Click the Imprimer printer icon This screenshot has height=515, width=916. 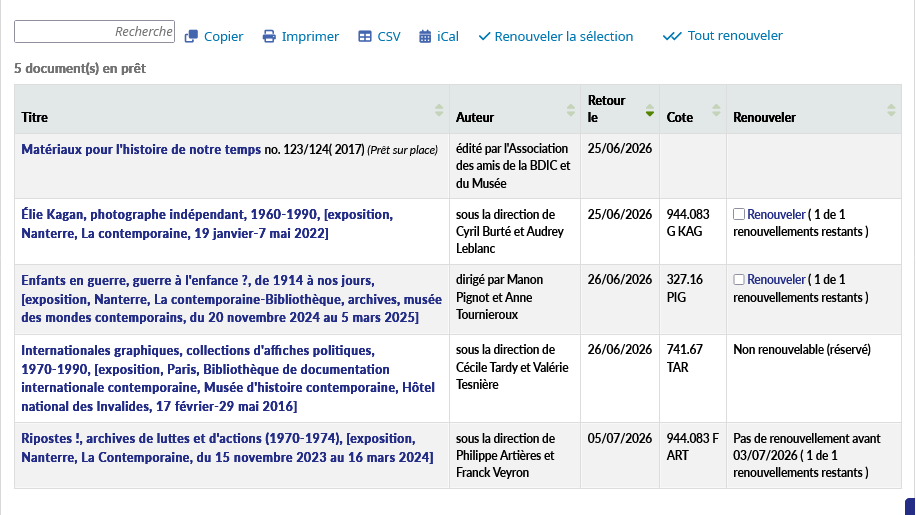pos(269,36)
